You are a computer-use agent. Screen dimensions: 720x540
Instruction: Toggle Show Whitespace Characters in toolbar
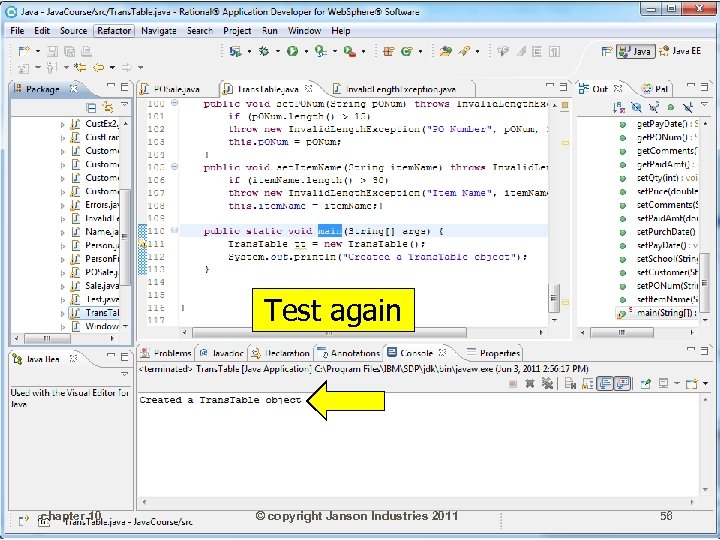click(555, 51)
